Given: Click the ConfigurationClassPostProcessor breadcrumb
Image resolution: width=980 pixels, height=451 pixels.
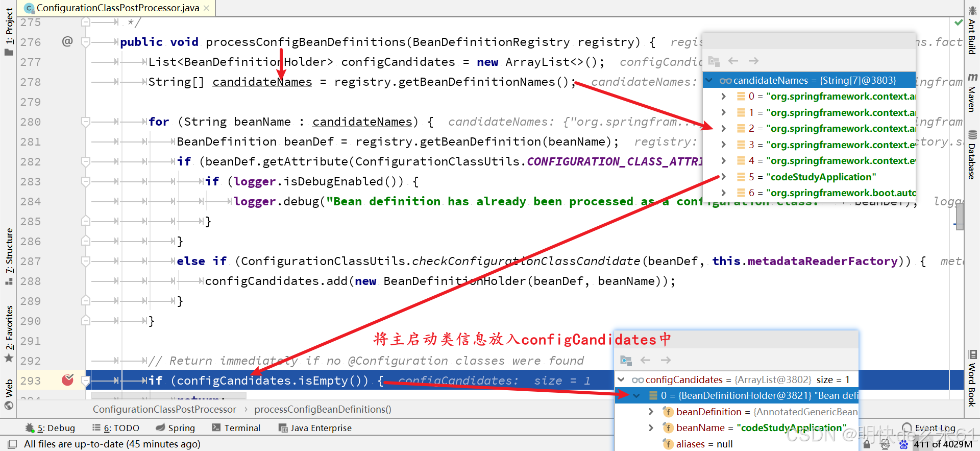Looking at the screenshot, I should pyautogui.click(x=164, y=409).
